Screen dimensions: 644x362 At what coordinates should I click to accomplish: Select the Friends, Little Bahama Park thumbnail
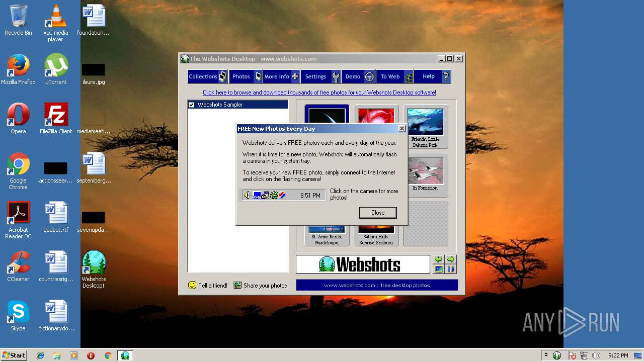[x=425, y=127]
